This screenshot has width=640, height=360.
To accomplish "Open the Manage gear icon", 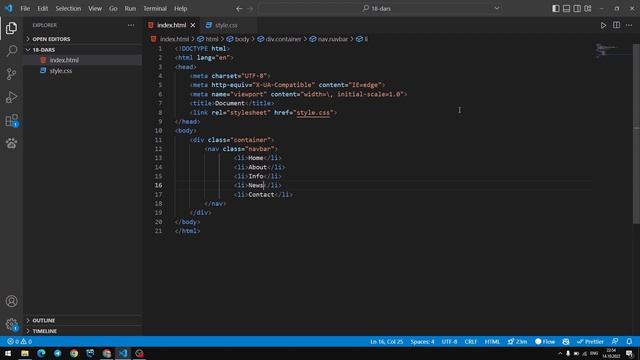I will [x=11, y=324].
